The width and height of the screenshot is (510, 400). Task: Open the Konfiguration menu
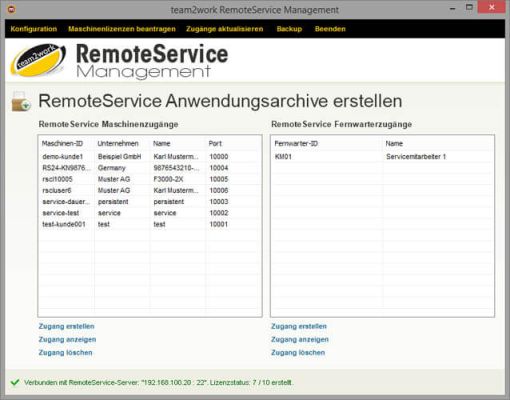coord(34,29)
